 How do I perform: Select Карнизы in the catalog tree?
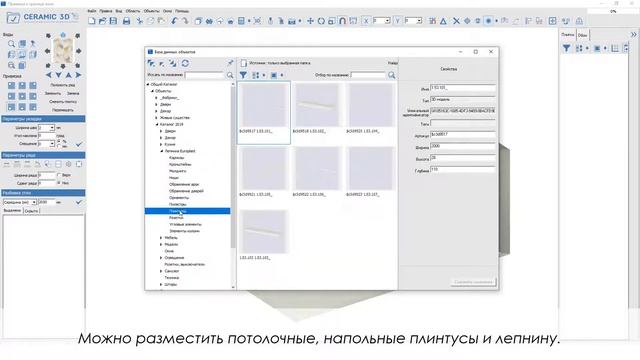[x=176, y=158]
